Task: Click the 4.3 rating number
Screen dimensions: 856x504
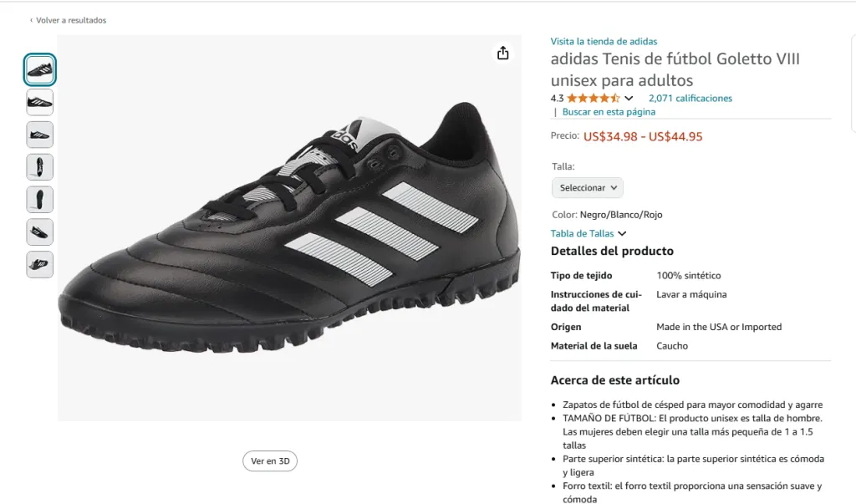Action: click(557, 99)
